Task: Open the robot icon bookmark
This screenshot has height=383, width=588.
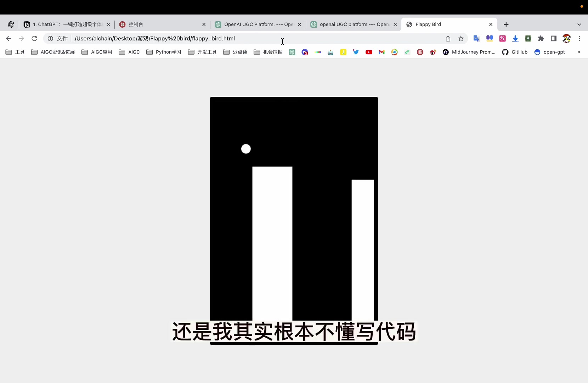Action: [x=330, y=52]
